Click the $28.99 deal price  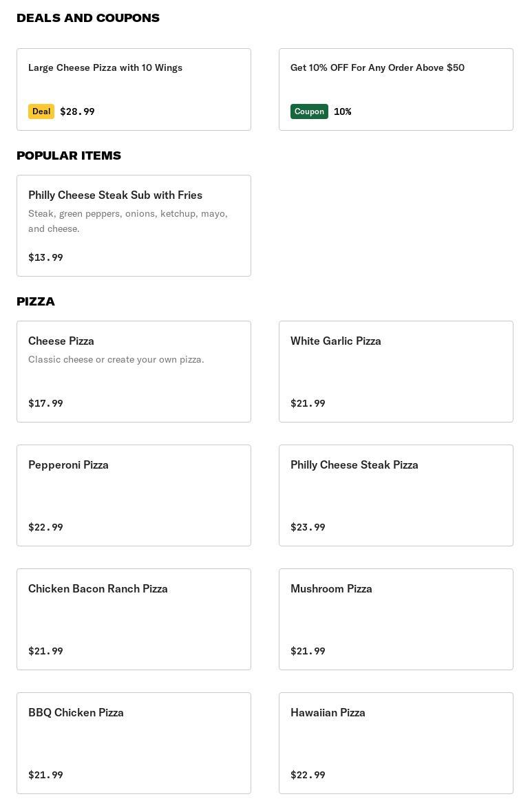[77, 111]
